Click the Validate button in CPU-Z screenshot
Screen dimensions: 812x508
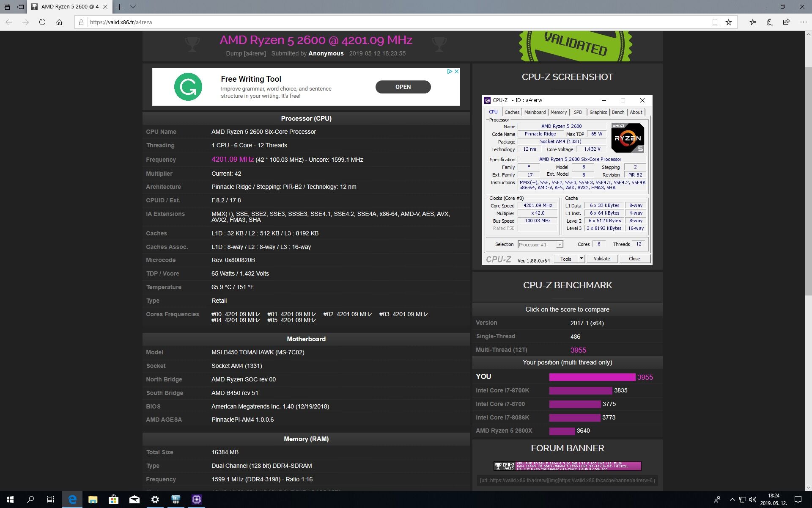602,259
